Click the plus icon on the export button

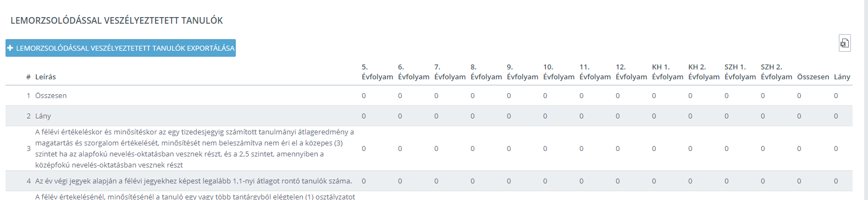click(x=10, y=48)
